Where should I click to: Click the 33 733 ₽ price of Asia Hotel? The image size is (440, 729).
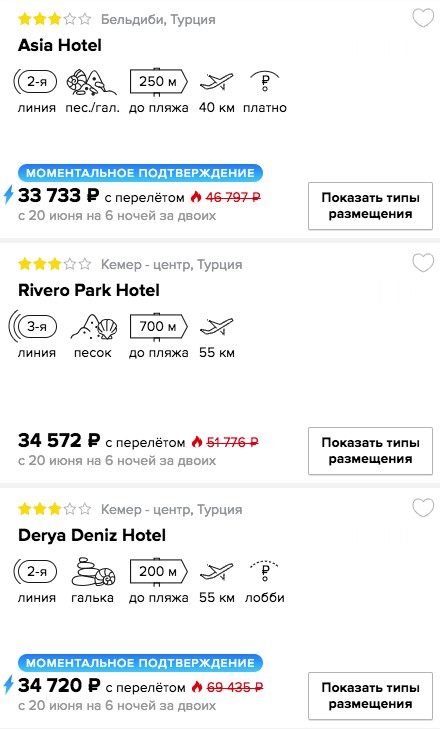(59, 196)
